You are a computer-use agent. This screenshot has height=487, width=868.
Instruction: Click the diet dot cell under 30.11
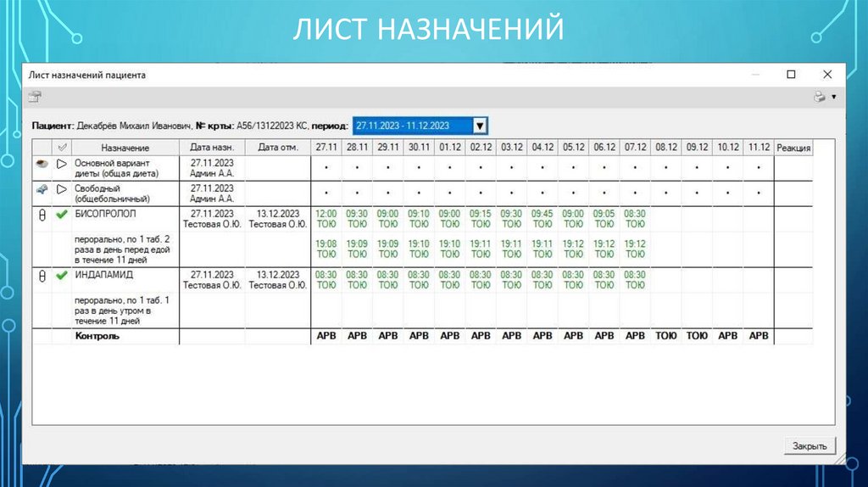point(419,167)
